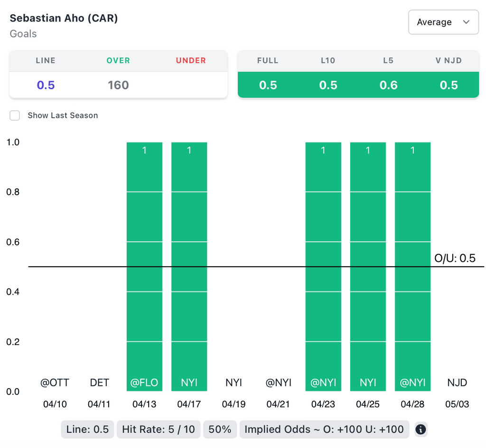Select the V NJD average tab
This screenshot has height=448, width=486.
pos(449,60)
